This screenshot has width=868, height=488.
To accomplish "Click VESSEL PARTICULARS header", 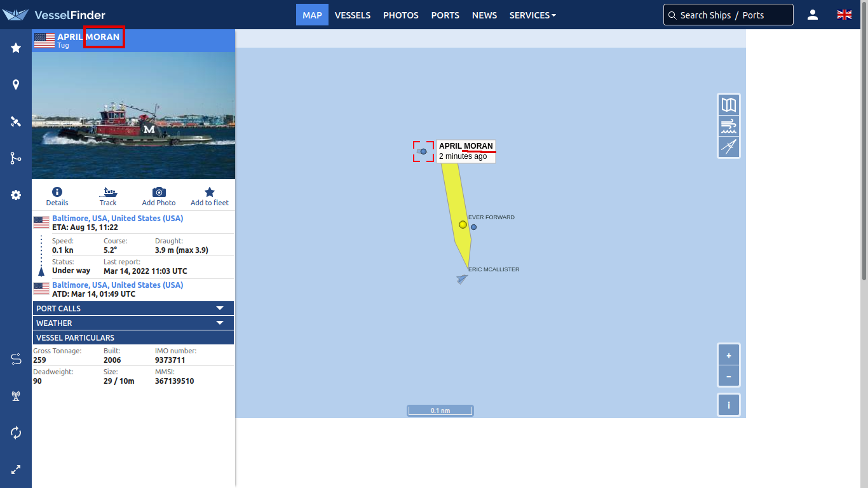I will (133, 337).
